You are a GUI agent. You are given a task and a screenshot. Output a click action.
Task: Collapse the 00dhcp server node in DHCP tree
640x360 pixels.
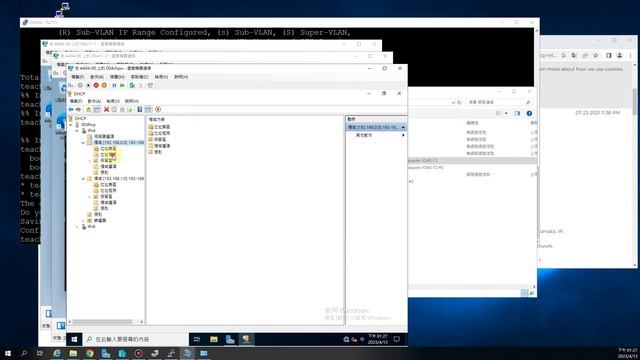pyautogui.click(x=71, y=124)
